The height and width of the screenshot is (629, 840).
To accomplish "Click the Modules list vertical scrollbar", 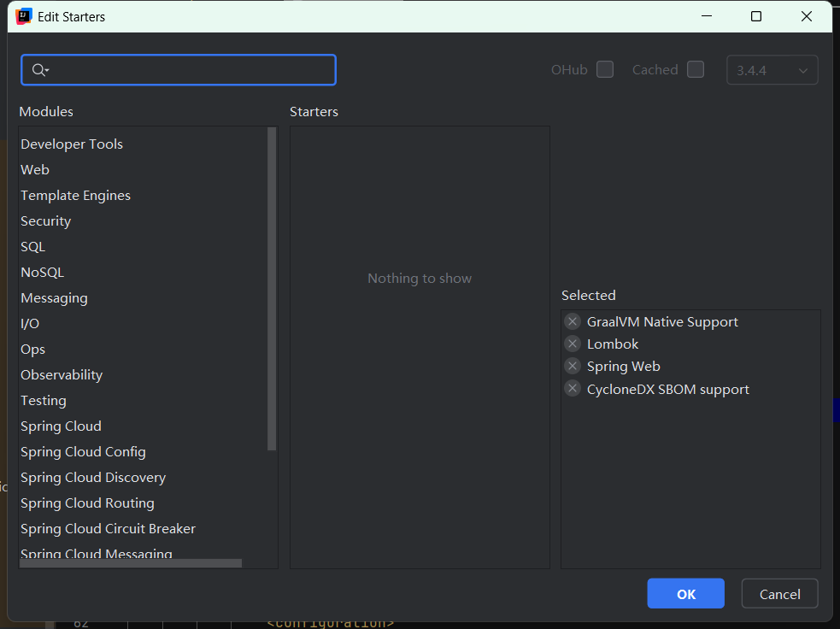I will (272, 289).
